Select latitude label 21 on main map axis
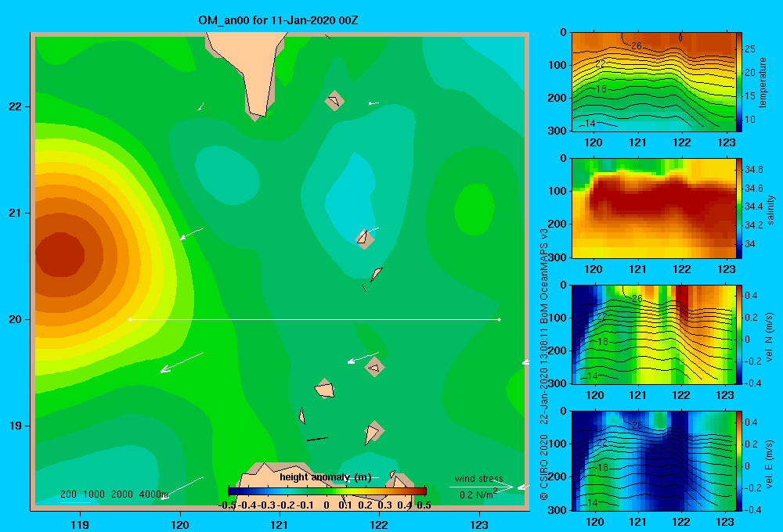 point(16,213)
